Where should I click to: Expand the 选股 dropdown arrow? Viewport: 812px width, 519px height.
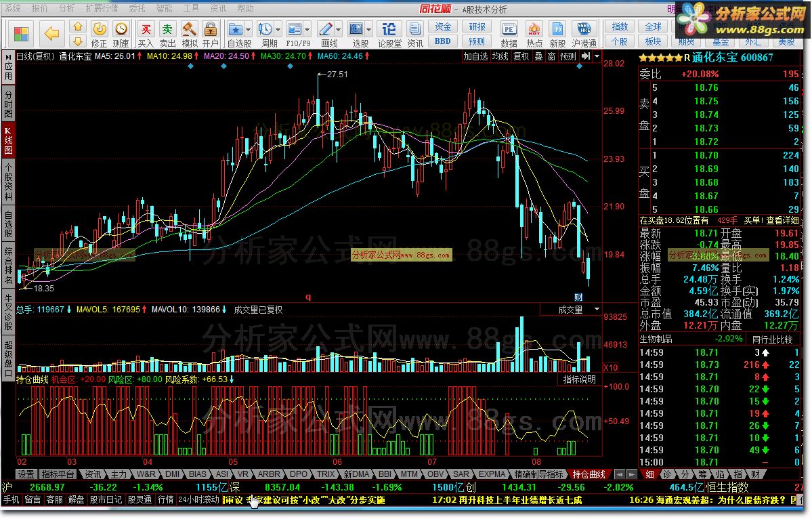368,30
